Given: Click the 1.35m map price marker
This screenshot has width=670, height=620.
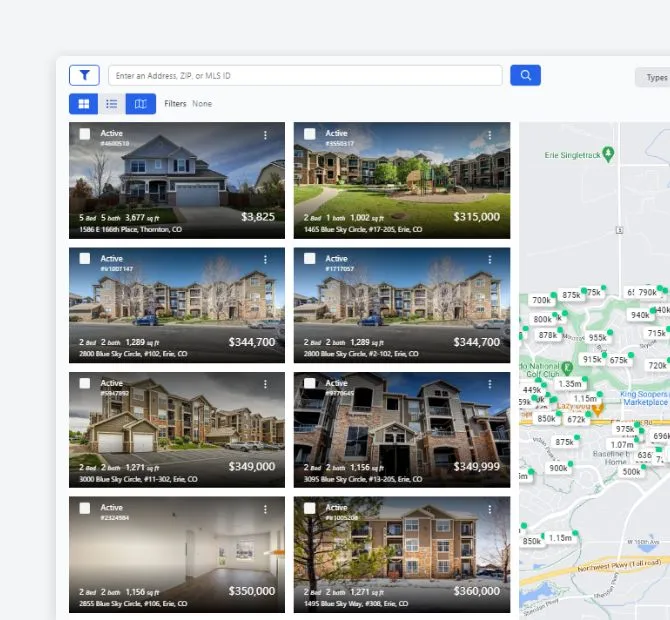Looking at the screenshot, I should (x=570, y=384).
